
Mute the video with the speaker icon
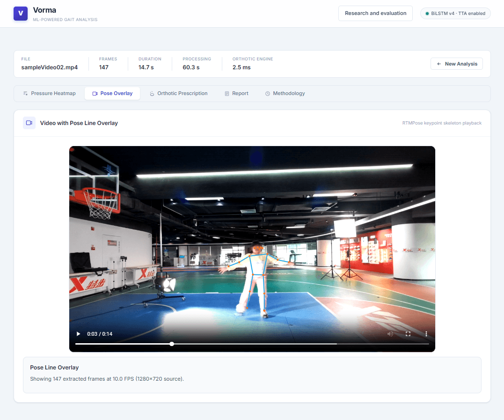pyautogui.click(x=390, y=334)
